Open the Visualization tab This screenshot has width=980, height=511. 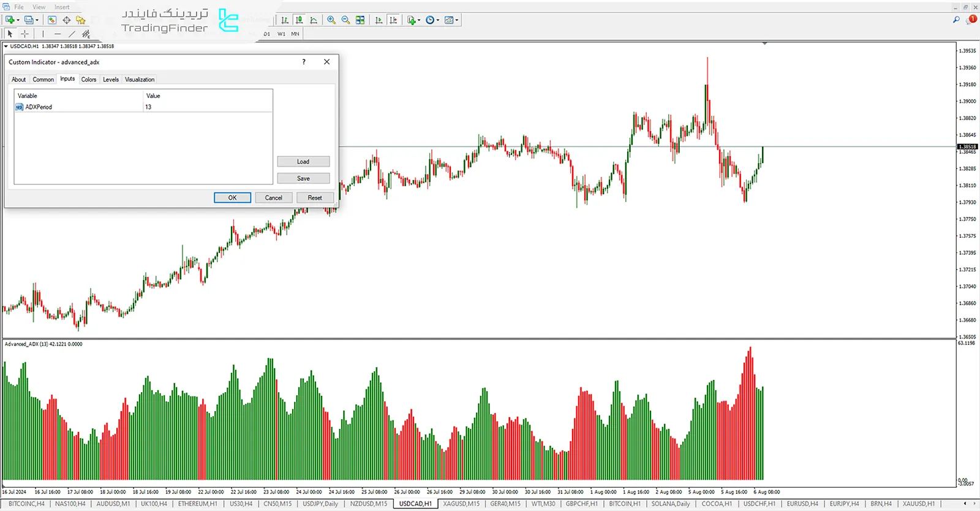point(140,80)
